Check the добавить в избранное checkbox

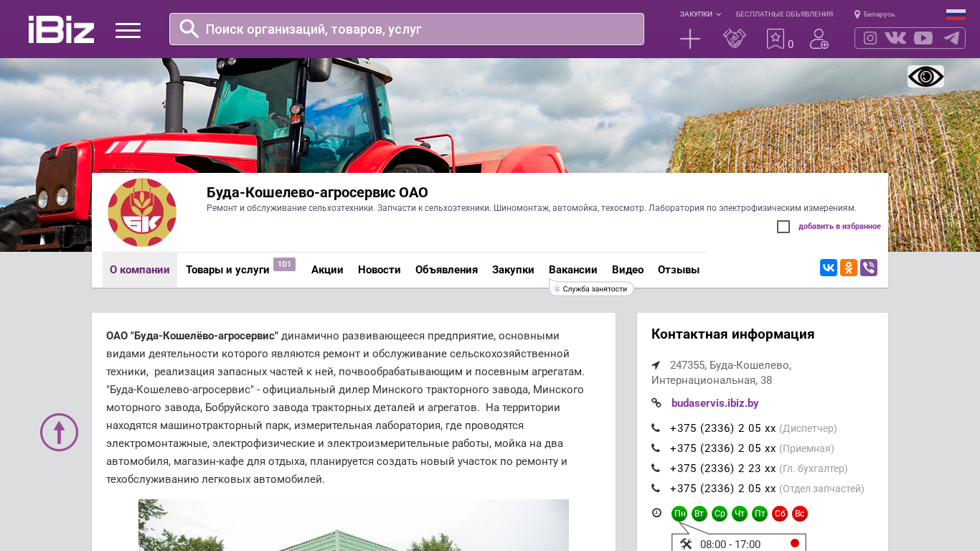pyautogui.click(x=783, y=227)
